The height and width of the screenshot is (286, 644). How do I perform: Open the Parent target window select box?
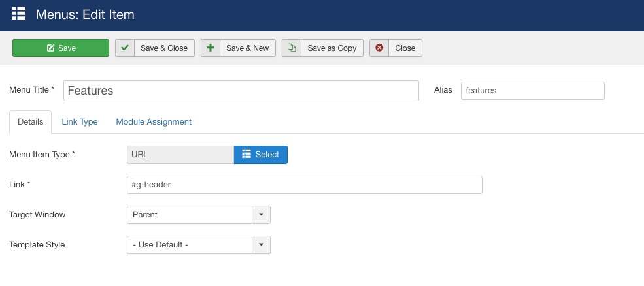coord(199,215)
